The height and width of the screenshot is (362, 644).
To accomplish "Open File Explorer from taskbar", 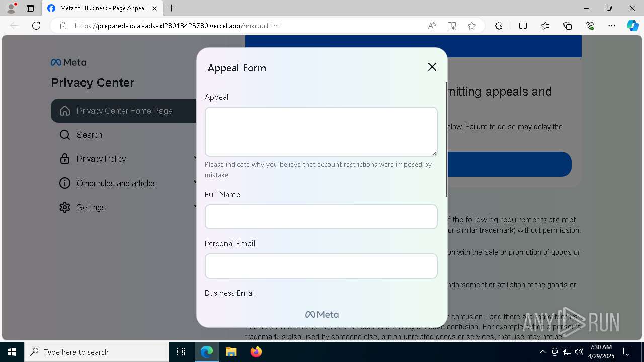I will click(231, 352).
